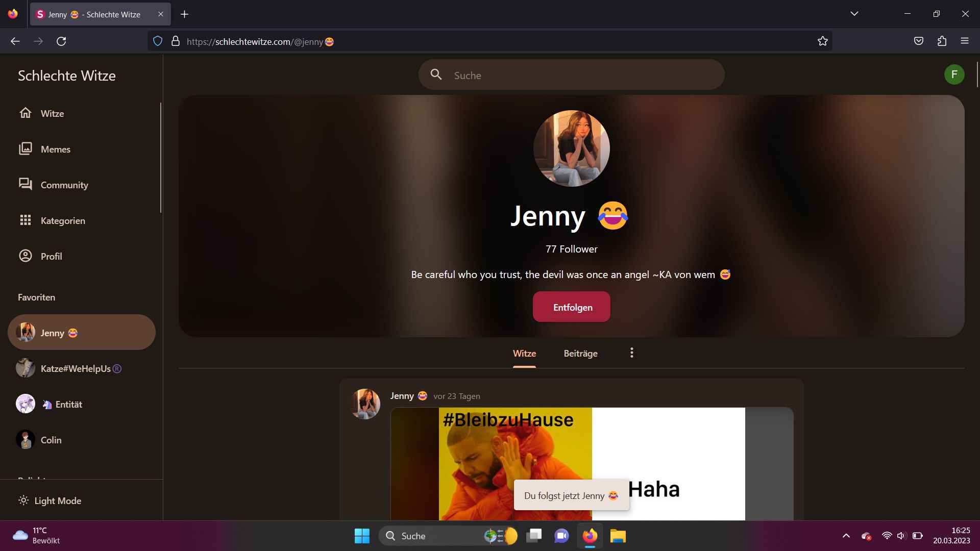Click Entfolgen to unfollow Jenny
This screenshot has width=980, height=551.
click(572, 307)
